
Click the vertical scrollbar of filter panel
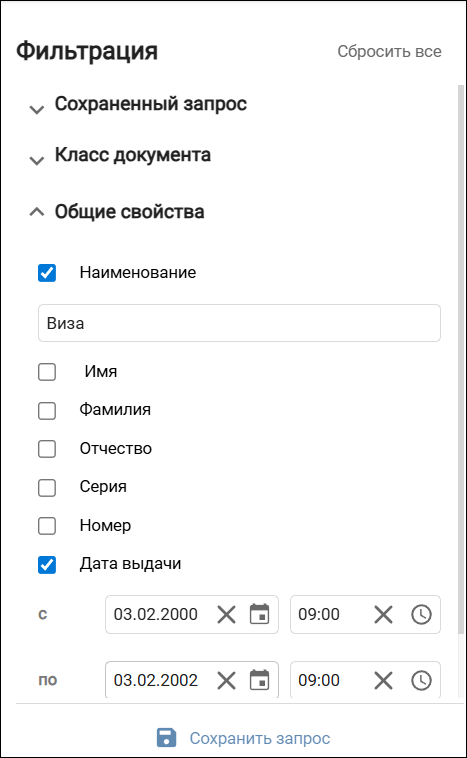[461, 358]
